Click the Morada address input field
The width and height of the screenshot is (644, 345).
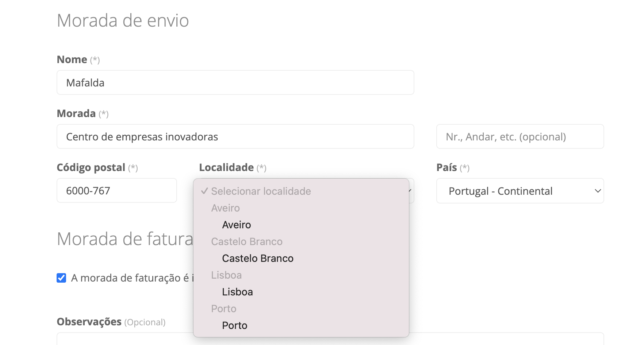pos(235,136)
